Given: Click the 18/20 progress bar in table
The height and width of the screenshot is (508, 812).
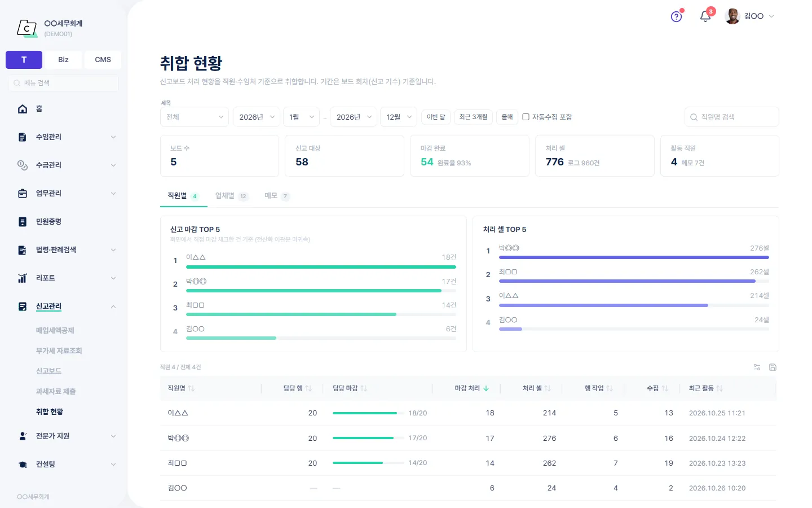Looking at the screenshot, I should [x=368, y=413].
